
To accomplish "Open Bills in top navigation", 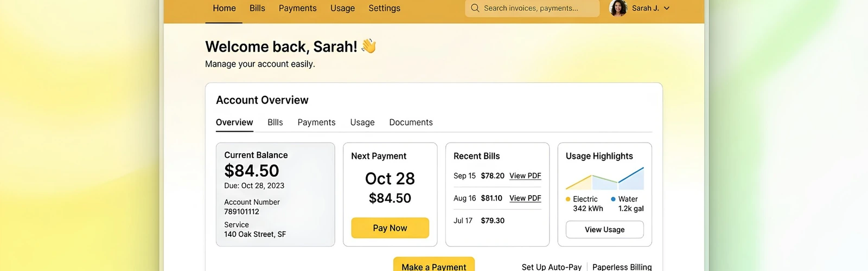I will pos(257,8).
